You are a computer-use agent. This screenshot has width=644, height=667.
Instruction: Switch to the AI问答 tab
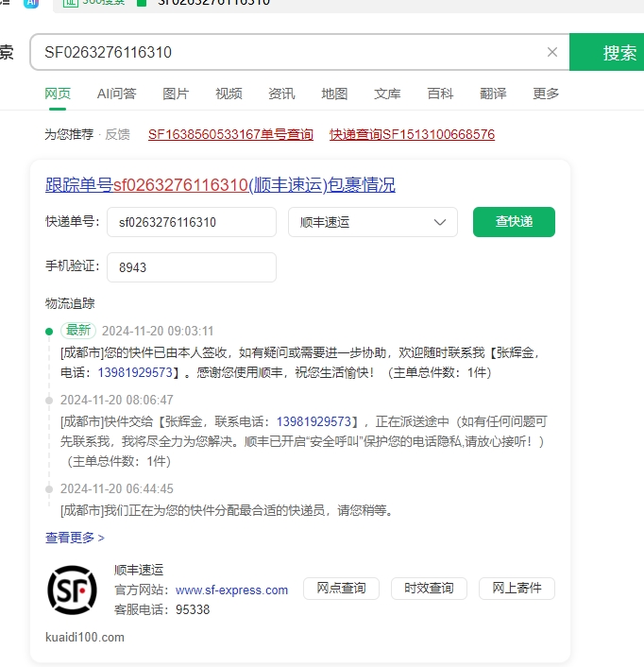pyautogui.click(x=116, y=94)
